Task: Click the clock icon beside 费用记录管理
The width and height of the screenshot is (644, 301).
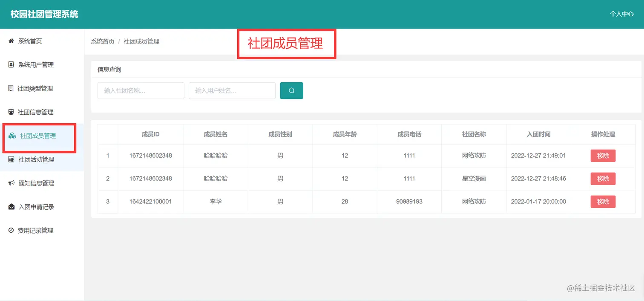Action: click(x=11, y=230)
